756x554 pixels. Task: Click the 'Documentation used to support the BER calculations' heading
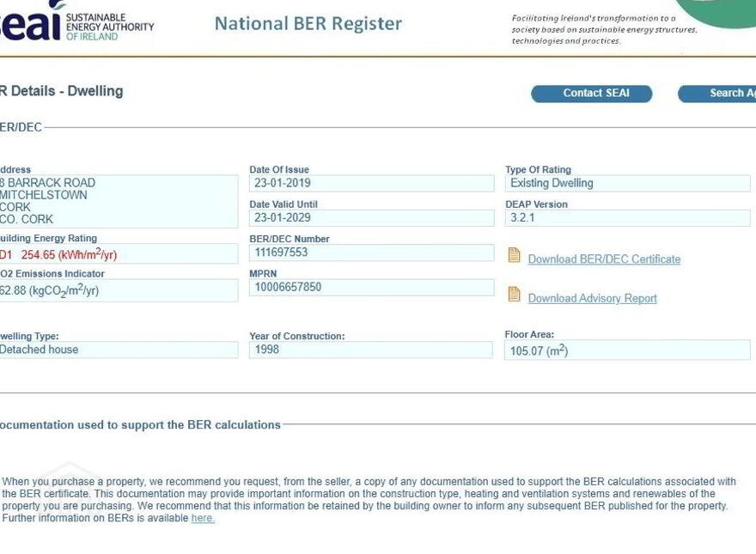pos(140,425)
